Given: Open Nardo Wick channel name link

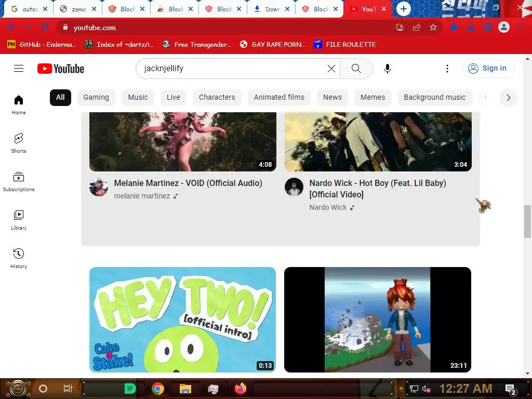Looking at the screenshot, I should pyautogui.click(x=328, y=207).
